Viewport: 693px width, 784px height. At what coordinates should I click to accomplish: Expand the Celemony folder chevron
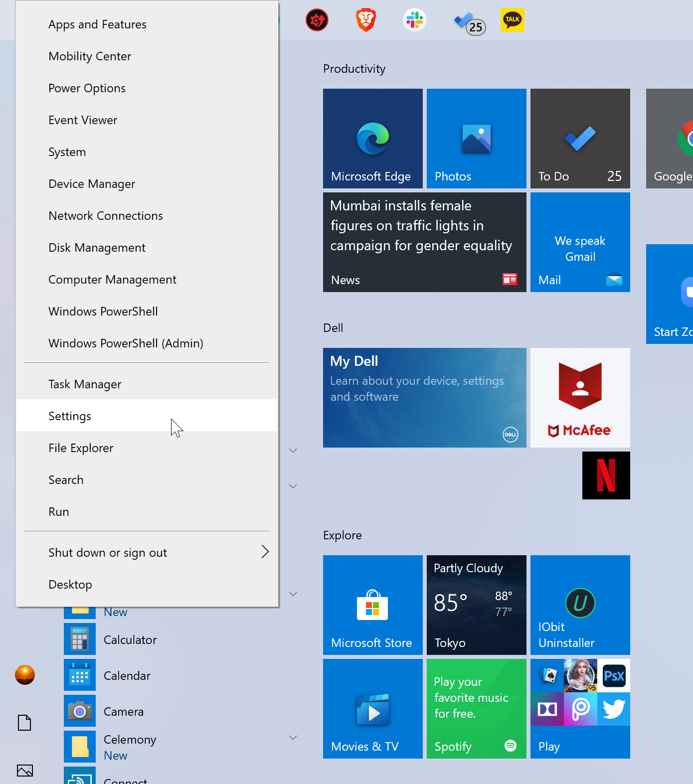click(293, 738)
